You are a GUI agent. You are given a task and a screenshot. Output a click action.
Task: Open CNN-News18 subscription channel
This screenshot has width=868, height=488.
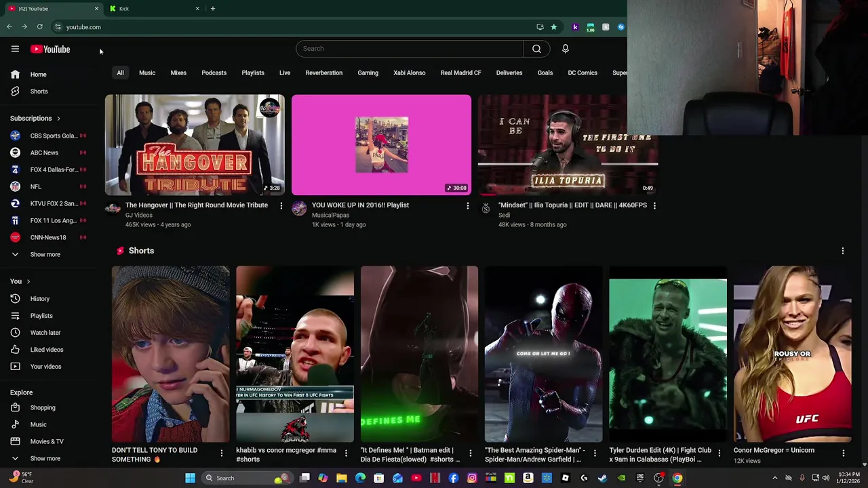coord(48,237)
